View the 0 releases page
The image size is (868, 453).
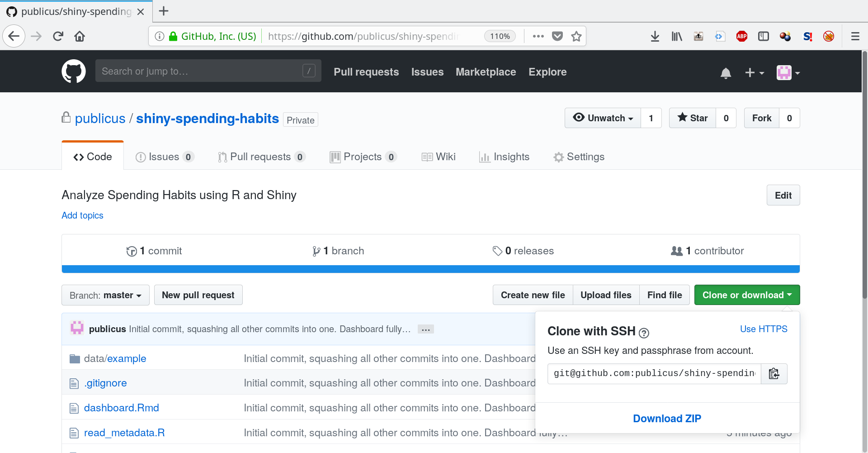click(523, 251)
